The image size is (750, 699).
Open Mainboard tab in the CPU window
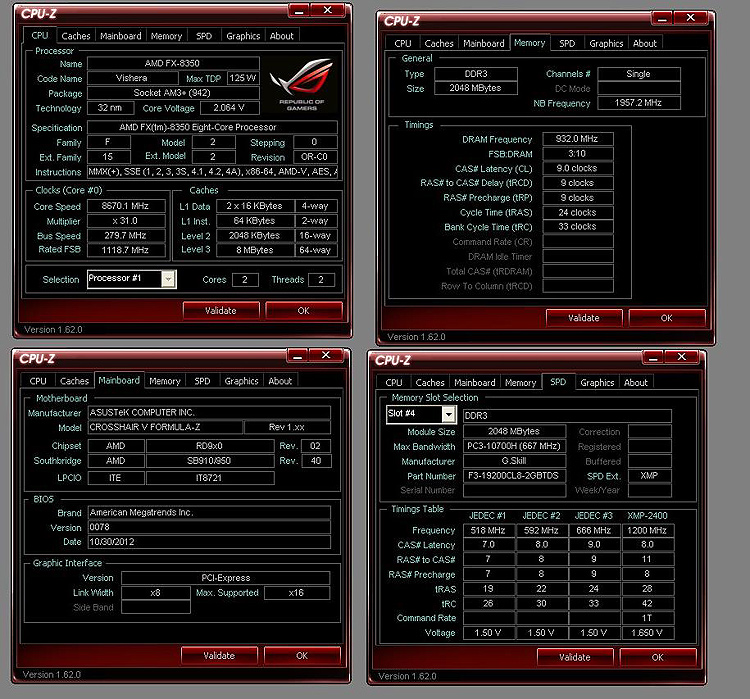click(121, 36)
